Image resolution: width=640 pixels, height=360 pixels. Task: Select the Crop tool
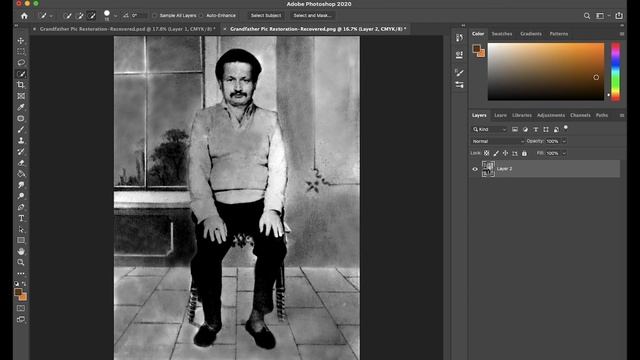point(21,85)
